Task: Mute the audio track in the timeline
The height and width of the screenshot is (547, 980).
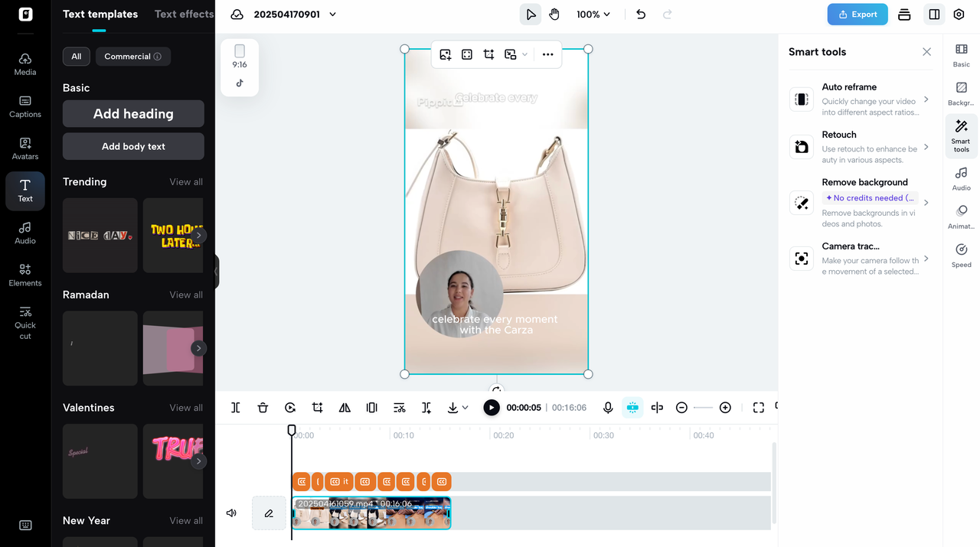Action: pyautogui.click(x=231, y=513)
